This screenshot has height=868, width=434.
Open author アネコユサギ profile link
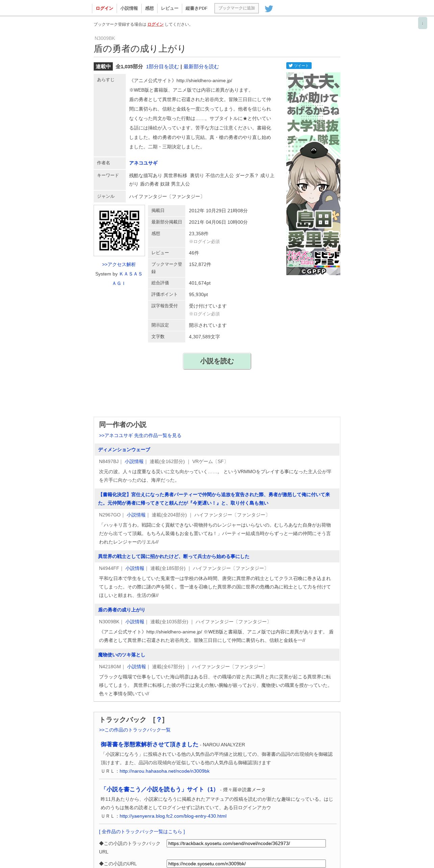(143, 163)
